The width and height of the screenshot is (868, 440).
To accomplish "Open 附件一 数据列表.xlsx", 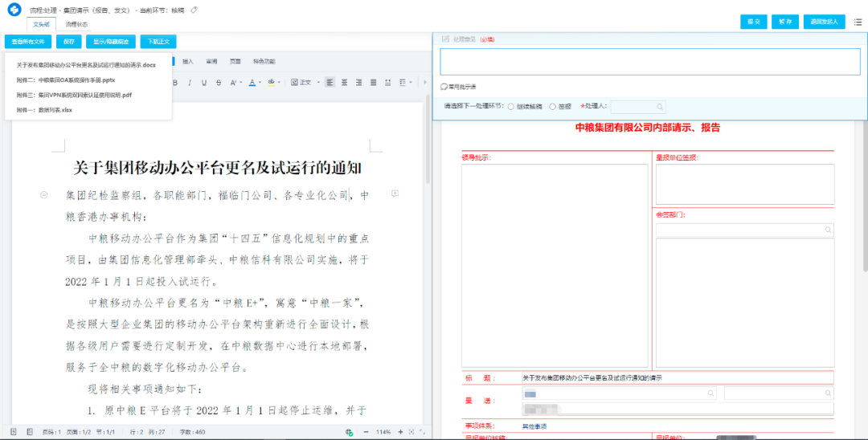I will [44, 110].
